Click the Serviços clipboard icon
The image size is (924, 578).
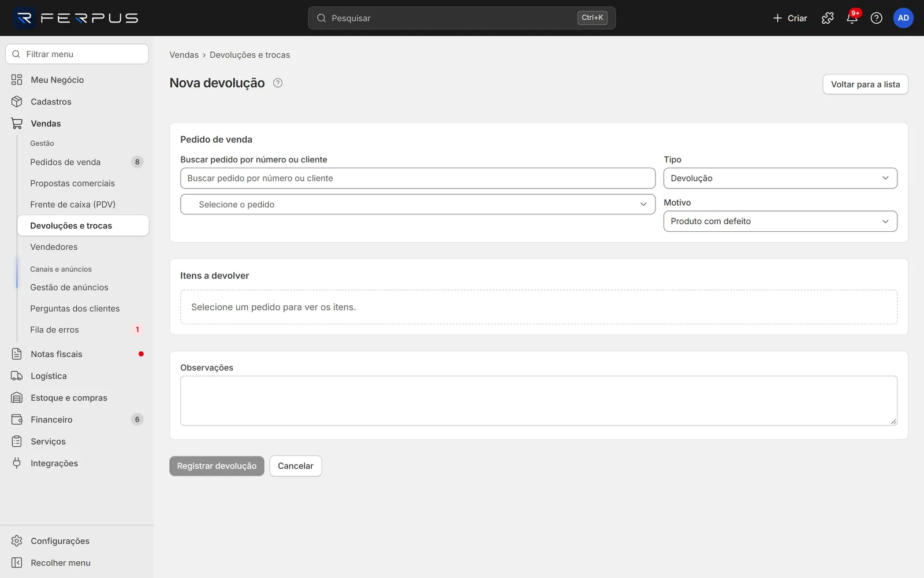point(17,442)
